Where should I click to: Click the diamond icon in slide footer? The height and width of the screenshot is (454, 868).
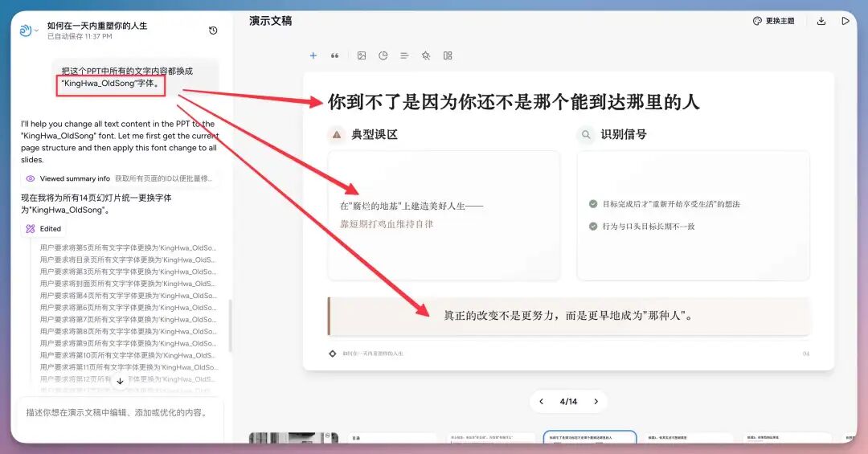[332, 354]
